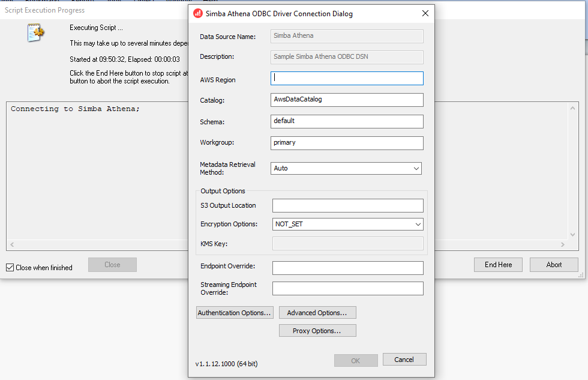
Task: Click the Endpoint Override text box
Action: click(x=347, y=268)
